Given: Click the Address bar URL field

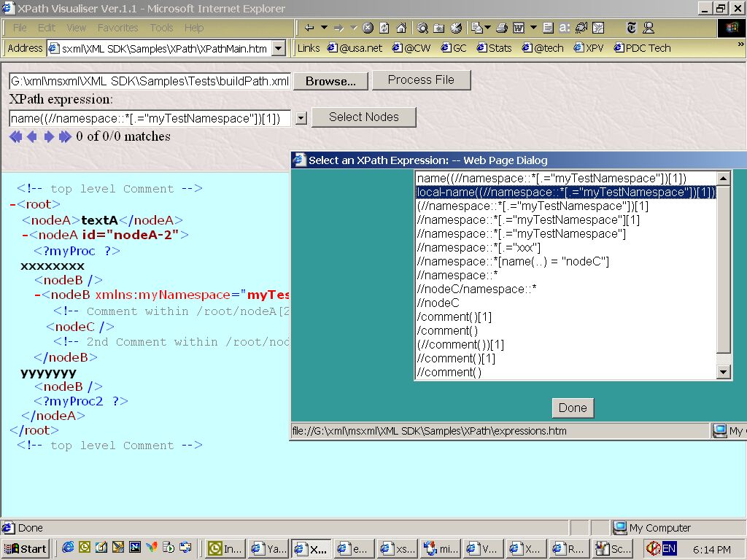Looking at the screenshot, I should pyautogui.click(x=160, y=48).
